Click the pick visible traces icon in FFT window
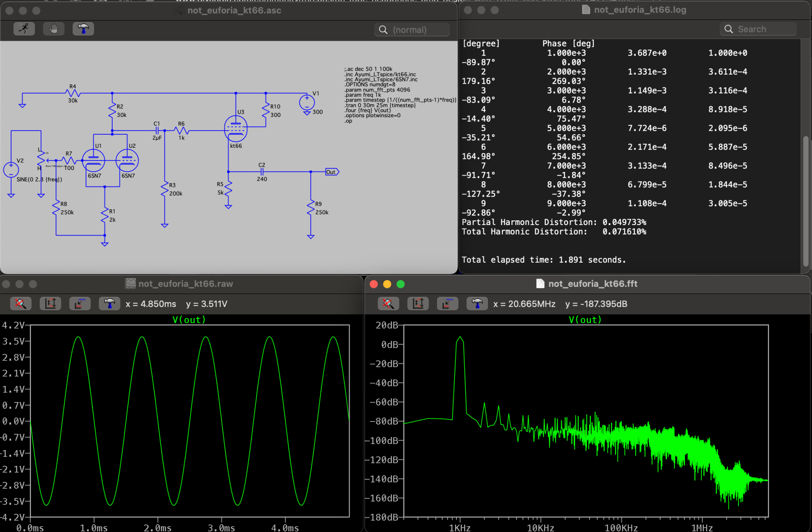This screenshot has height=532, width=812. pos(448,304)
